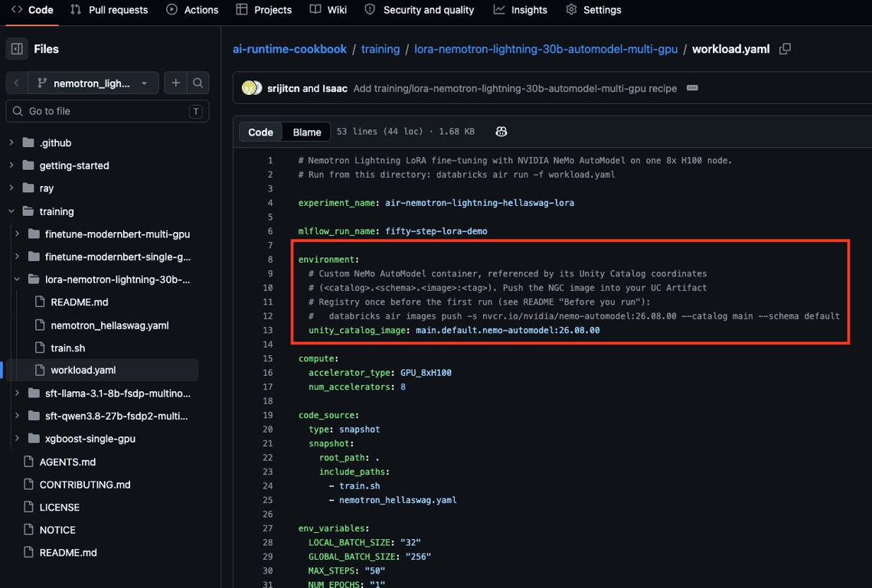Expand the .github folder

pos(11,142)
